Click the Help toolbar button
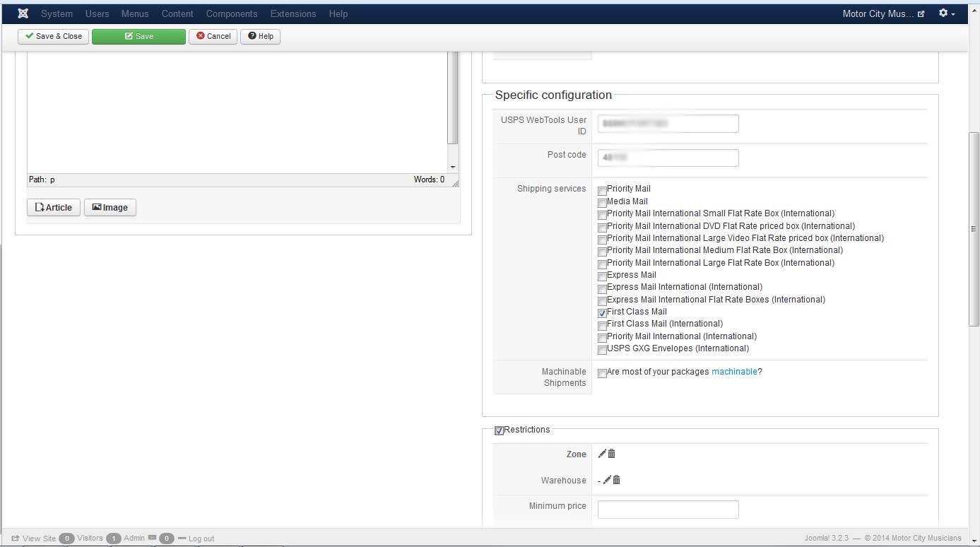This screenshot has width=980, height=547. [261, 36]
